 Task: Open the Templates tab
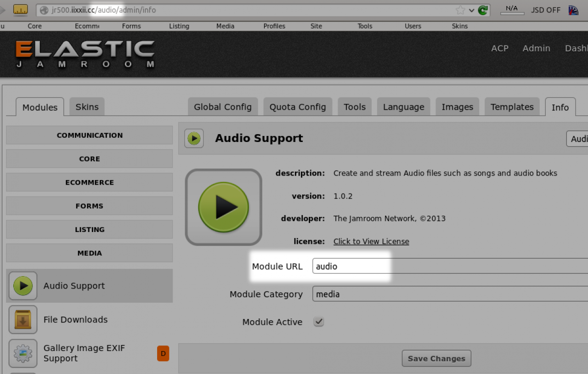tap(512, 107)
